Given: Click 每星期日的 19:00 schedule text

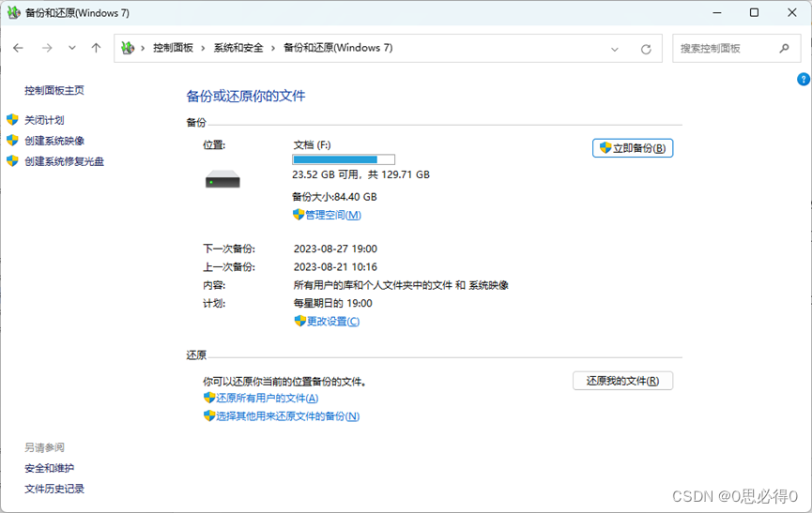Looking at the screenshot, I should 333,304.
